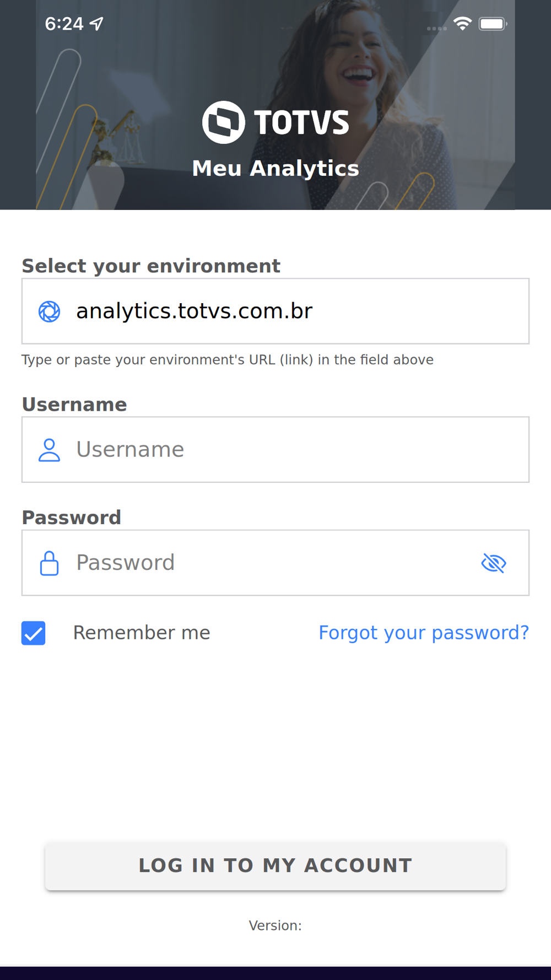
Task: Click the password padlock icon
Action: (x=49, y=563)
